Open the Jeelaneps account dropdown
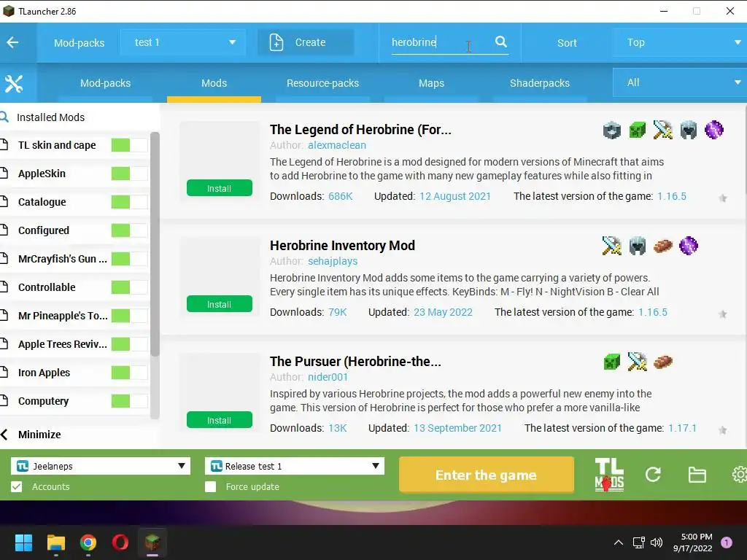The height and width of the screenshot is (560, 747). point(101,466)
